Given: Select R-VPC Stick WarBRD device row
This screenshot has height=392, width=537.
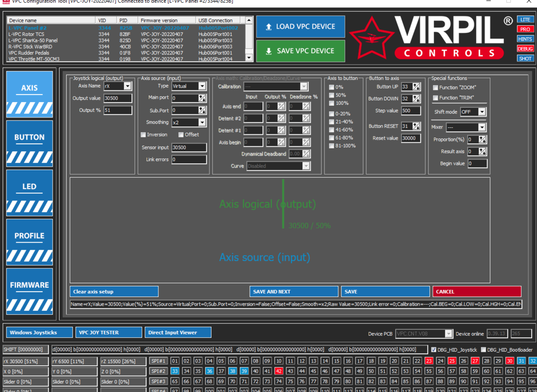Looking at the screenshot, I should [126, 47].
